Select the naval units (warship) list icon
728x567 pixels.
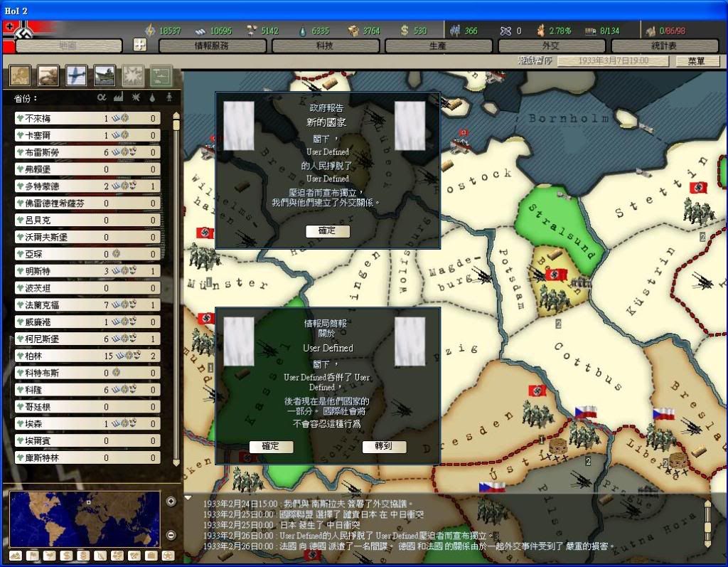coord(105,75)
